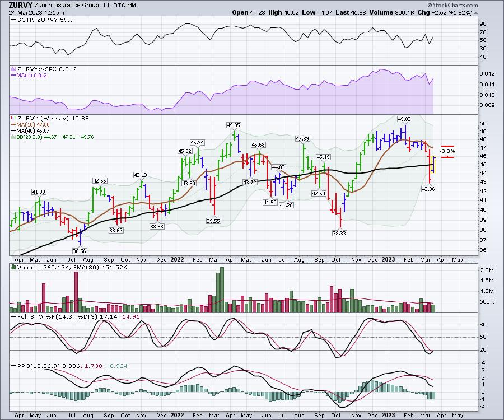Click the 36.56 price low marker
Image resolution: width=504 pixels, height=420 pixels.
coord(81,251)
